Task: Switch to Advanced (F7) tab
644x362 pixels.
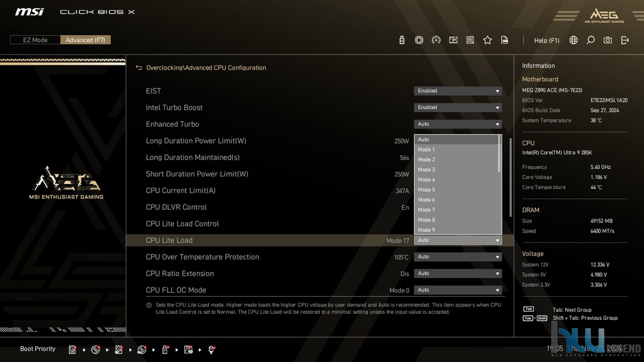Action: click(85, 40)
